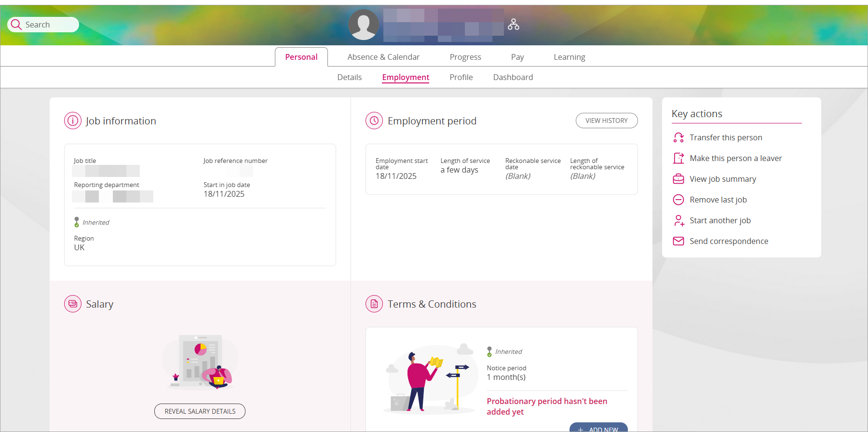Select the Details sub-tab

tap(349, 77)
